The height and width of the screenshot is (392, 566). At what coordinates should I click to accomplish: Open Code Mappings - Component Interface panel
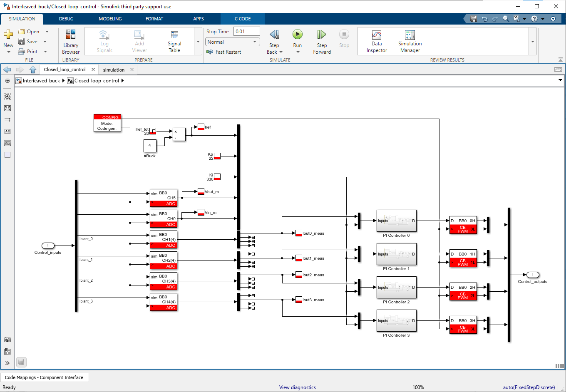(x=44, y=377)
